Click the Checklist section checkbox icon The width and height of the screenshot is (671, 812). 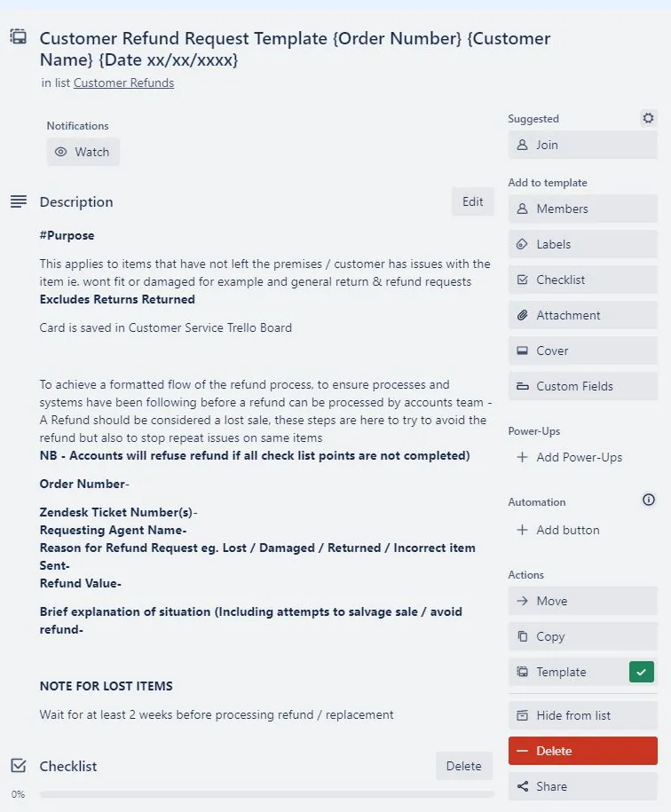coord(19,765)
